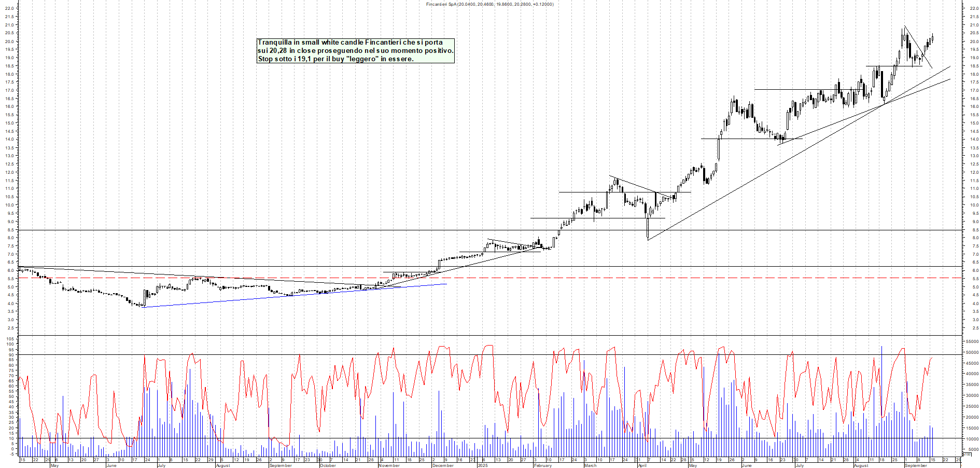This screenshot has height=468, width=980.
Task: Click the 22.0 label on left price axis
Action: click(9, 9)
